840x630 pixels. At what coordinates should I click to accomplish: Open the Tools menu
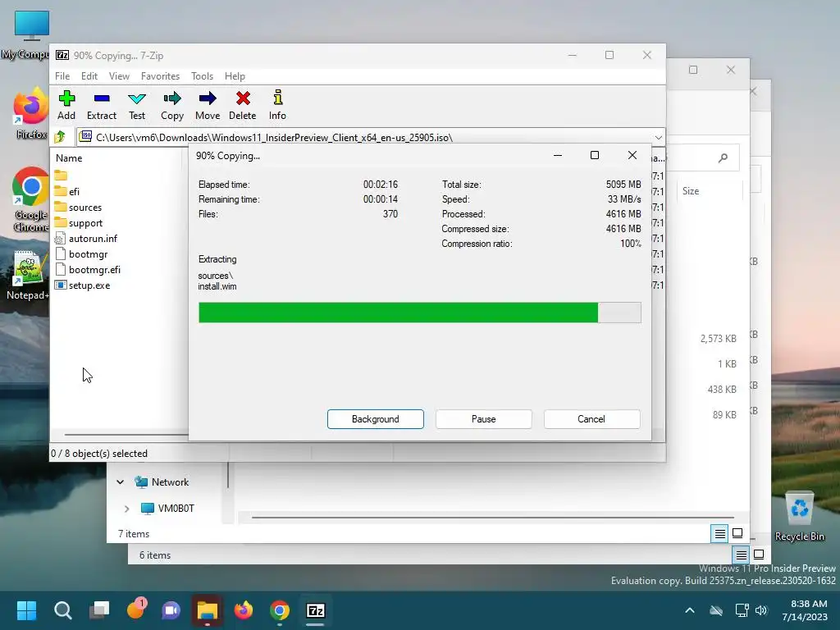click(202, 76)
